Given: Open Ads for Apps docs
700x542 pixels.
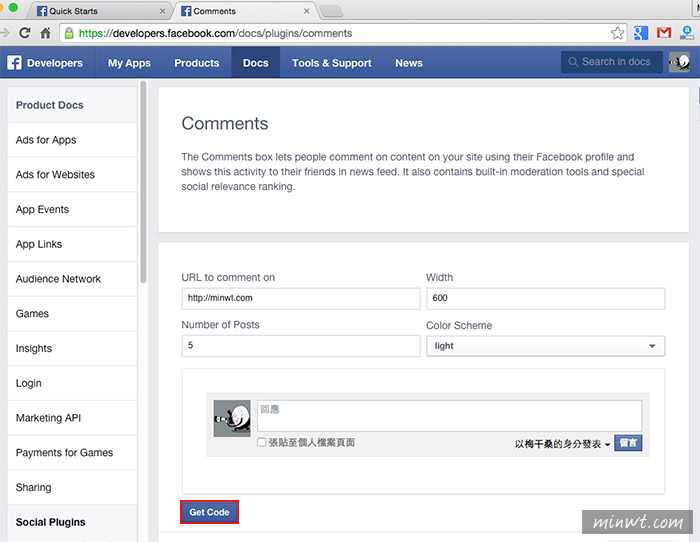Looking at the screenshot, I should tap(72, 140).
